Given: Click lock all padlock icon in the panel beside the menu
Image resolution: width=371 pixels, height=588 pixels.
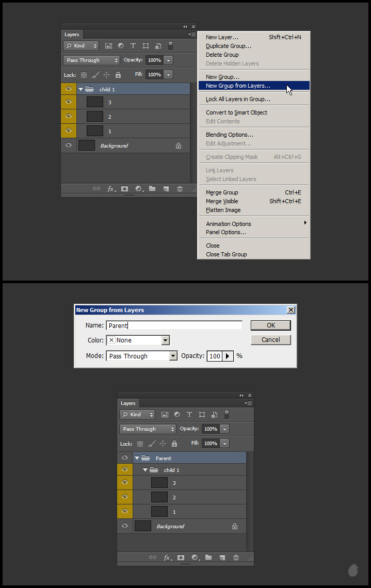Looking at the screenshot, I should coord(118,75).
